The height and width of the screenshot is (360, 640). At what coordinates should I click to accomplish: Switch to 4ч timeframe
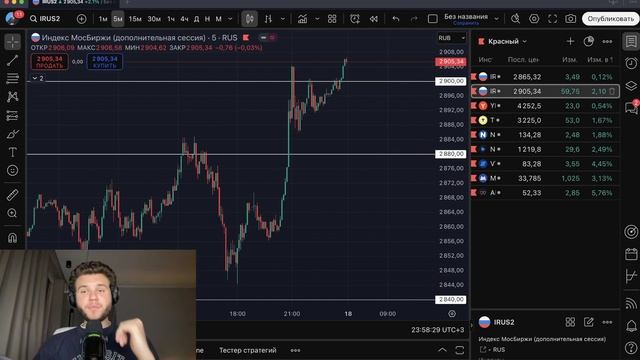tap(184, 19)
